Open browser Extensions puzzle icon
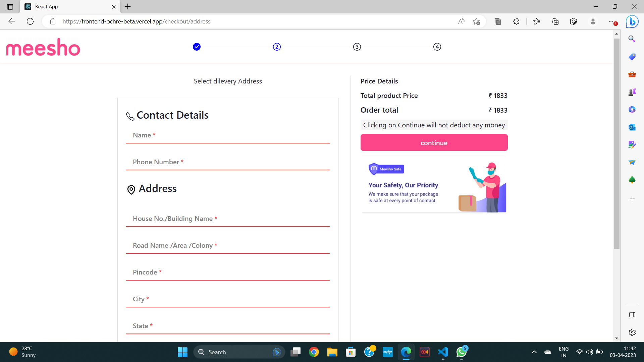Screen dimensions: 644x362 coord(516,21)
